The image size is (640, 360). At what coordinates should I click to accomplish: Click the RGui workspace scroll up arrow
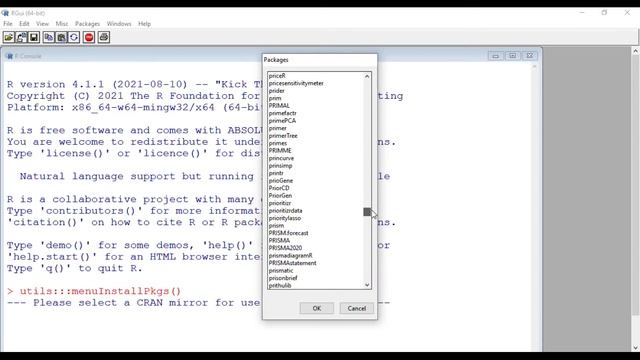636,51
